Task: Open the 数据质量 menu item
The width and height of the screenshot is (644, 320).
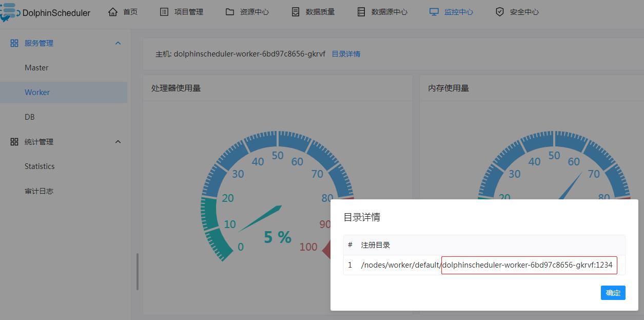Action: pos(320,11)
